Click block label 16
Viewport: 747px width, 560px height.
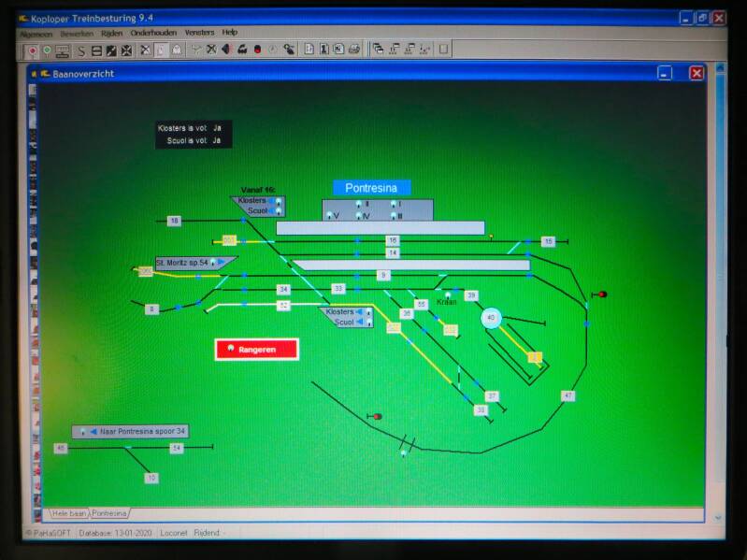click(x=393, y=240)
